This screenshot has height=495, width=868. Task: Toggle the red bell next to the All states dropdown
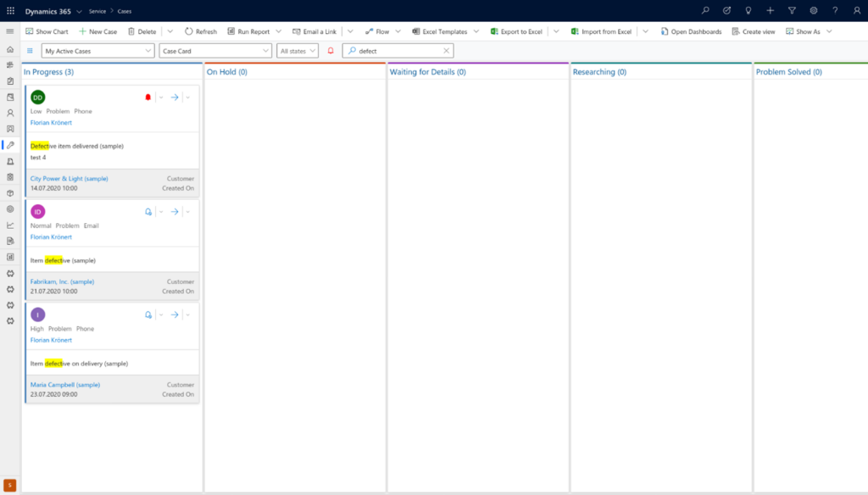click(x=330, y=50)
